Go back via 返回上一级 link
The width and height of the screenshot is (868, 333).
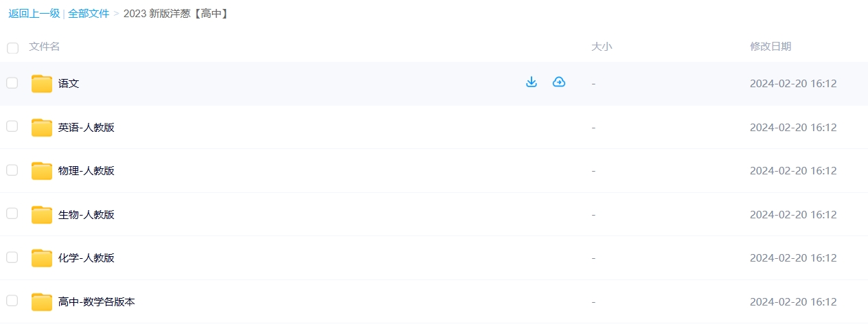pyautogui.click(x=34, y=13)
